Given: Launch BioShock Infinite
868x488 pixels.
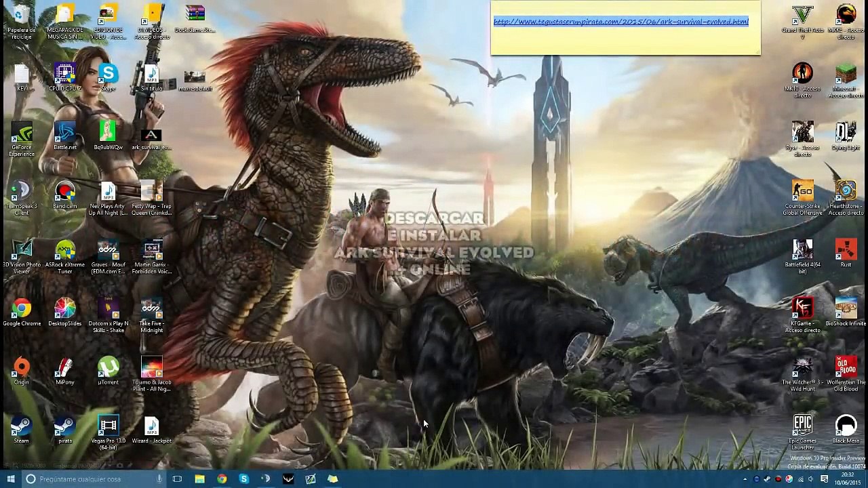Looking at the screenshot, I should tap(846, 312).
